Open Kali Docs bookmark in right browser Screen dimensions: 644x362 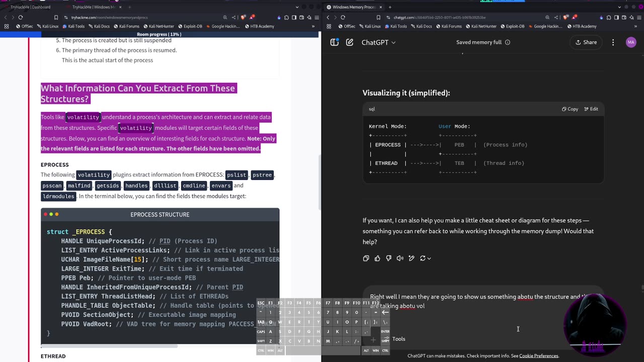click(x=421, y=26)
